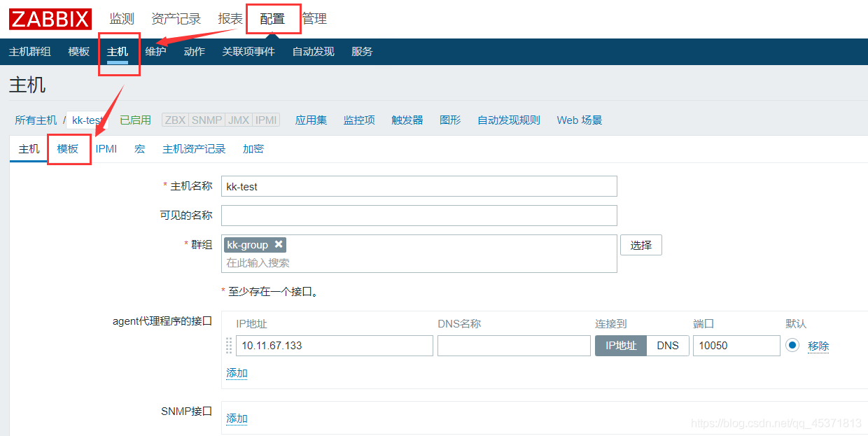Go to the 加密 tab
The height and width of the screenshot is (436, 868).
253,149
